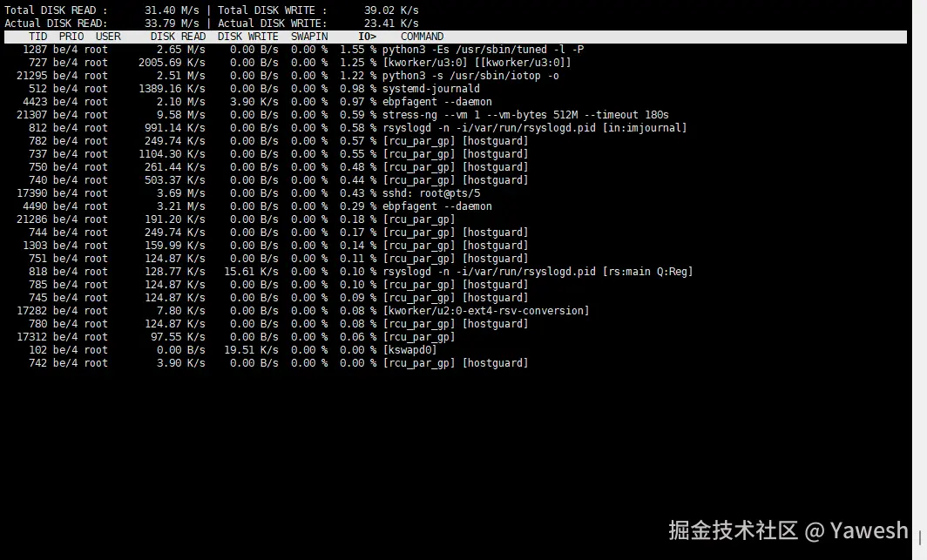The width and height of the screenshot is (927, 560).
Task: Click the IO> sort column header
Action: point(367,37)
